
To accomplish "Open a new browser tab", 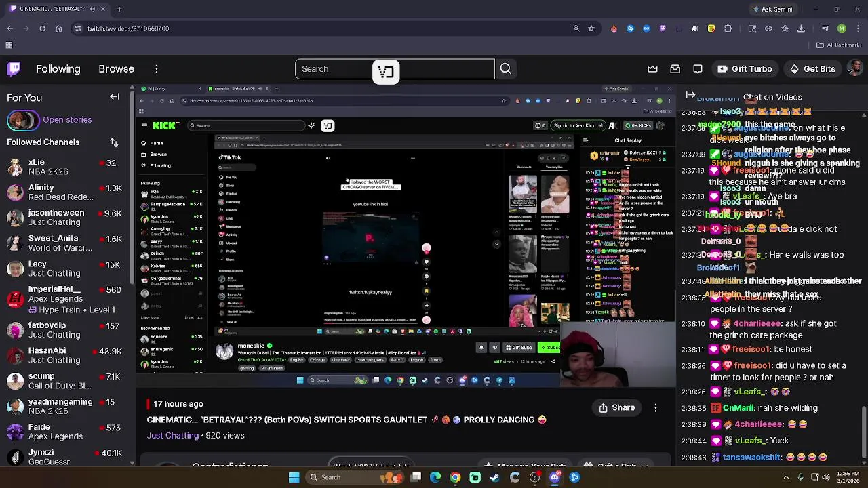I will coord(119,9).
